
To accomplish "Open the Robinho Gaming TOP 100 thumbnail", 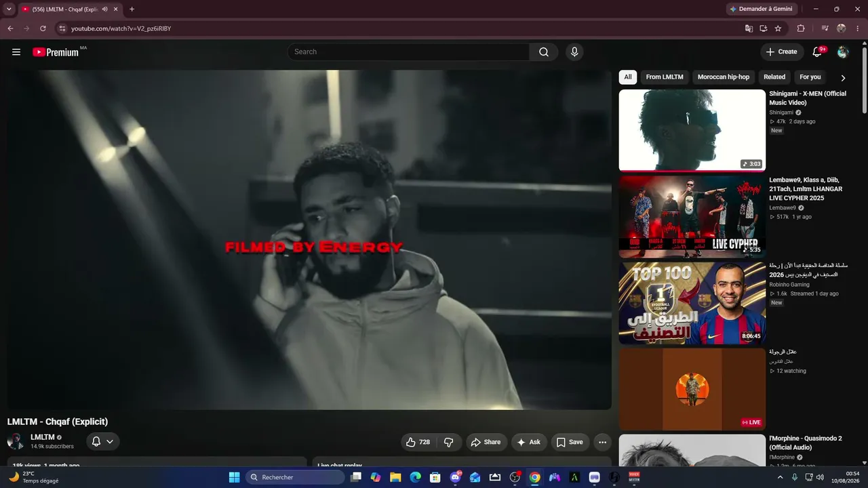I will (x=692, y=303).
